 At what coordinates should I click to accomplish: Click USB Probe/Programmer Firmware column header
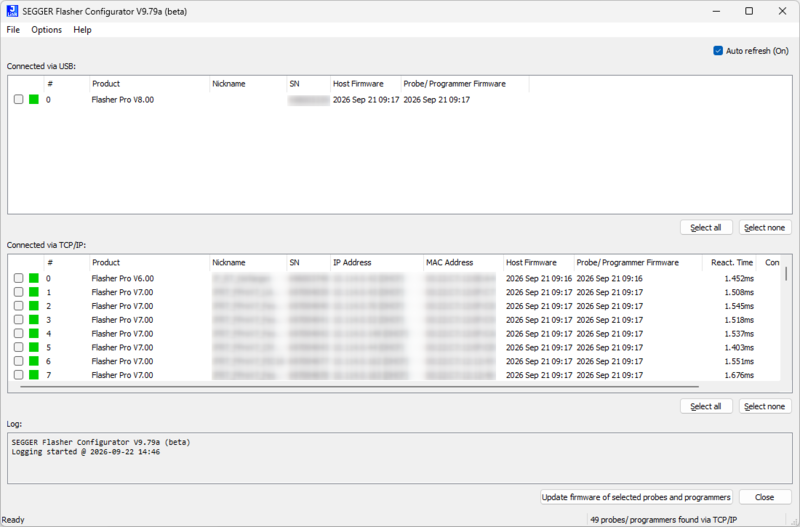tap(465, 84)
